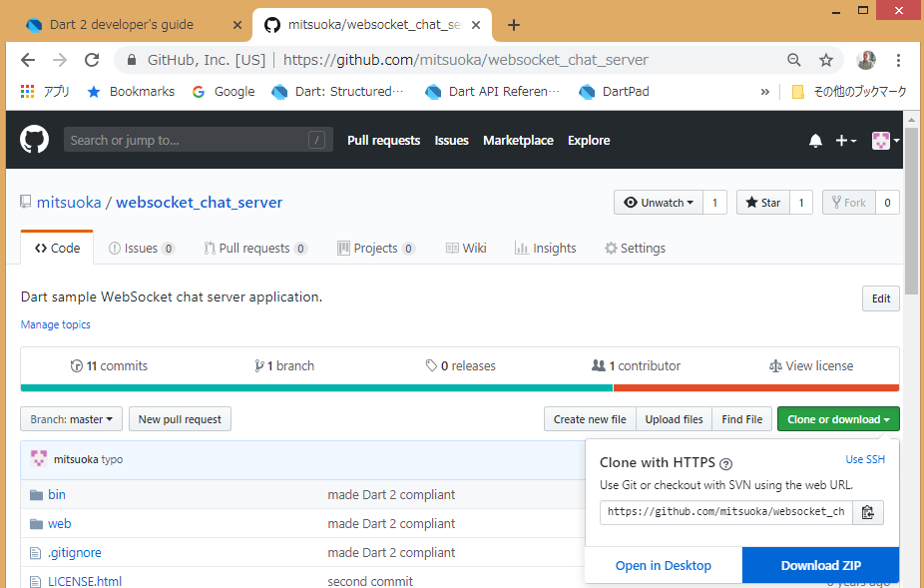Open the .gitignore file
Image resolution: width=924 pixels, height=588 pixels.
coord(74,552)
